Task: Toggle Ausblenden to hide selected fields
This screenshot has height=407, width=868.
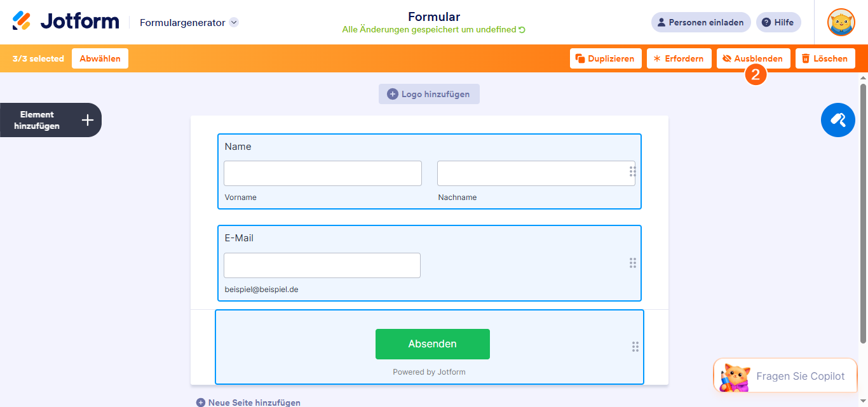Action: coord(754,58)
